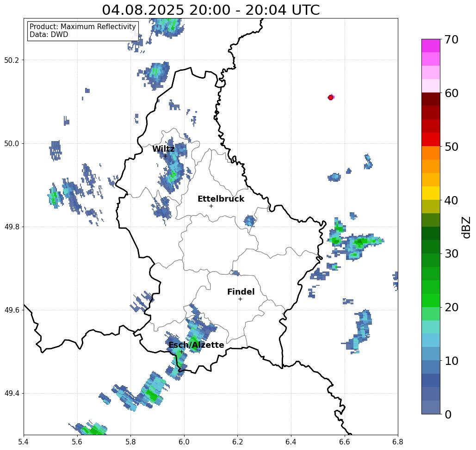The height and width of the screenshot is (450, 476).
Task: Click the red dot marker on the map
Action: (x=330, y=98)
